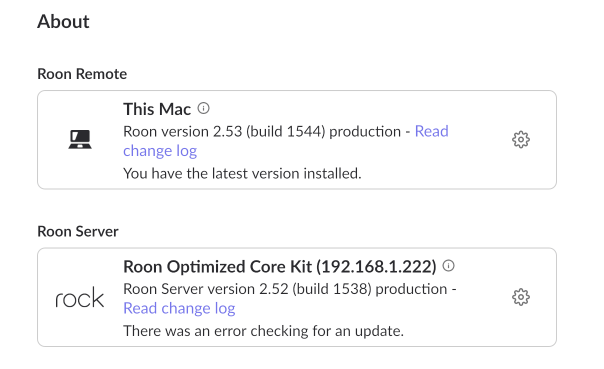Open info icon next to Roon Optimized Core Kit
The image size is (604, 369).
[448, 266]
